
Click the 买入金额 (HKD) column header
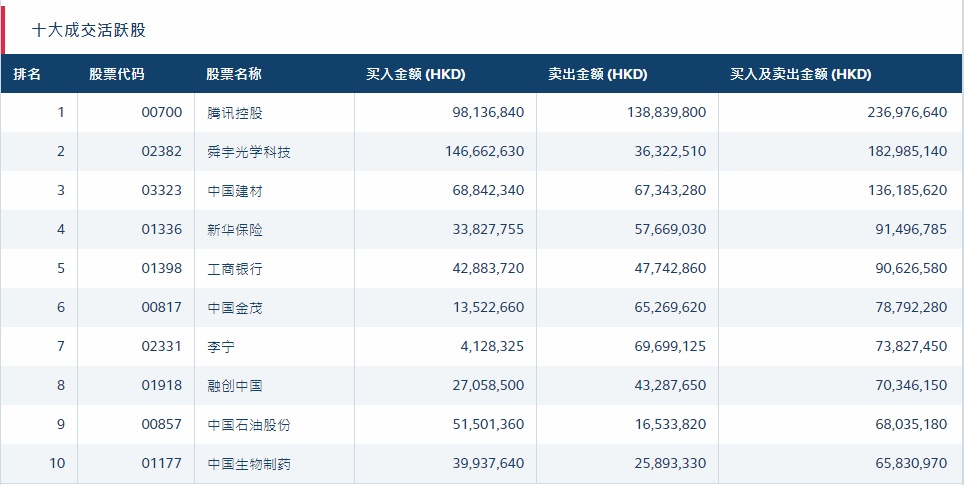(x=416, y=74)
